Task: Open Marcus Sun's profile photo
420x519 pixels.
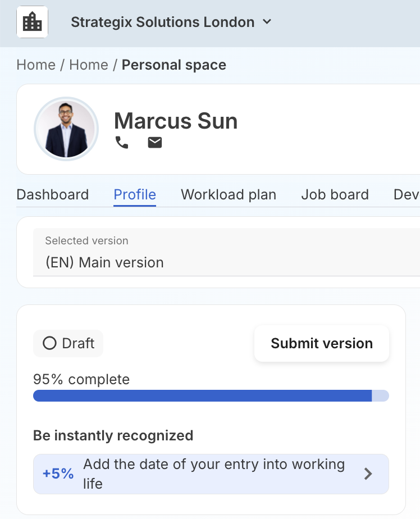Action: [66, 129]
